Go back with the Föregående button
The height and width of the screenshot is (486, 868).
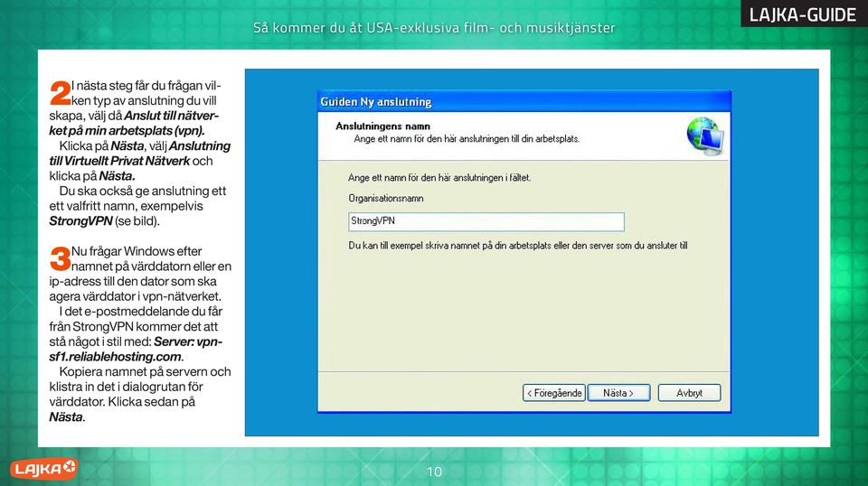(553, 393)
